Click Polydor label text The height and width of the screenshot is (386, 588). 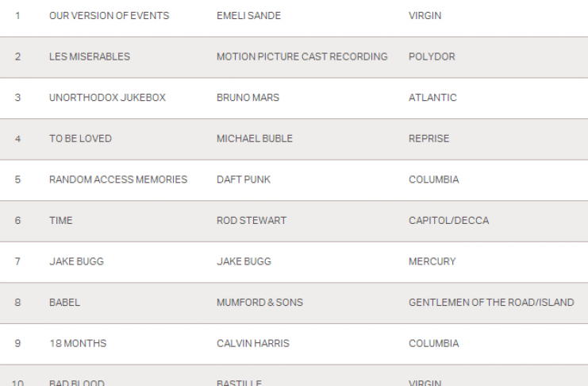pos(432,57)
